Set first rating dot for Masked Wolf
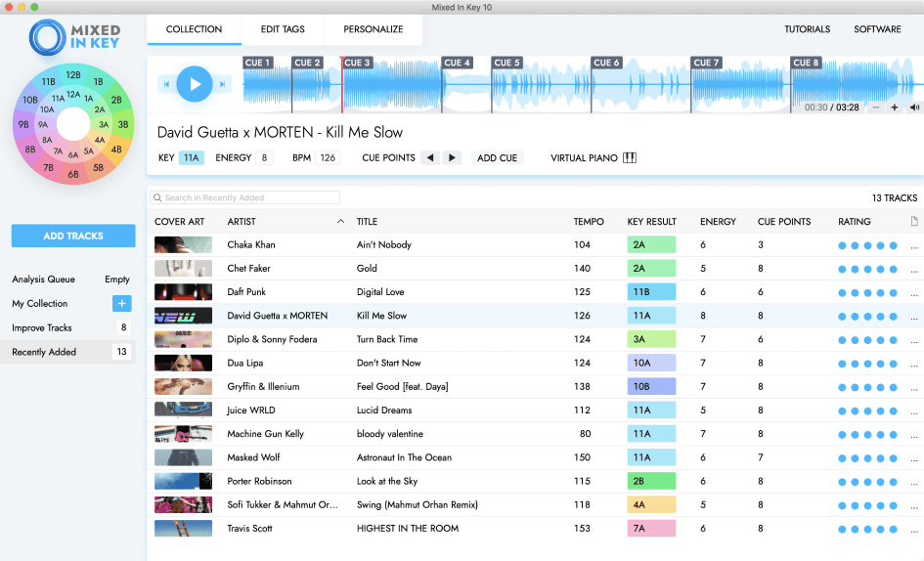The image size is (924, 561). coord(842,457)
